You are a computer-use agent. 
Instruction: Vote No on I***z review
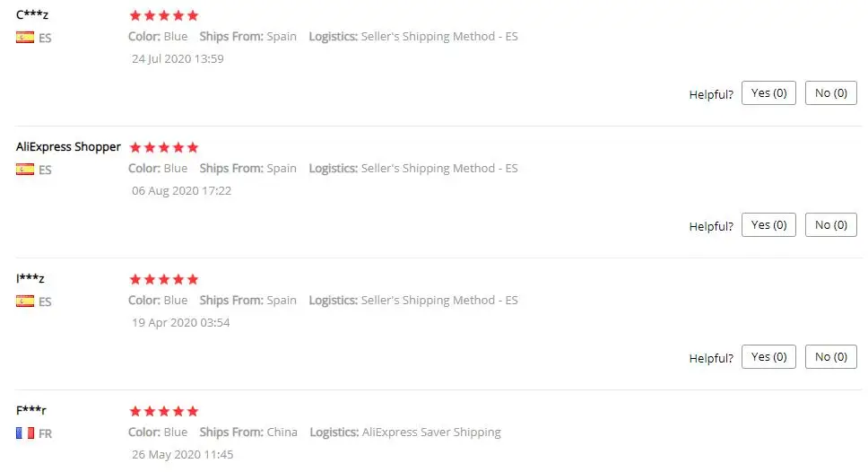830,357
